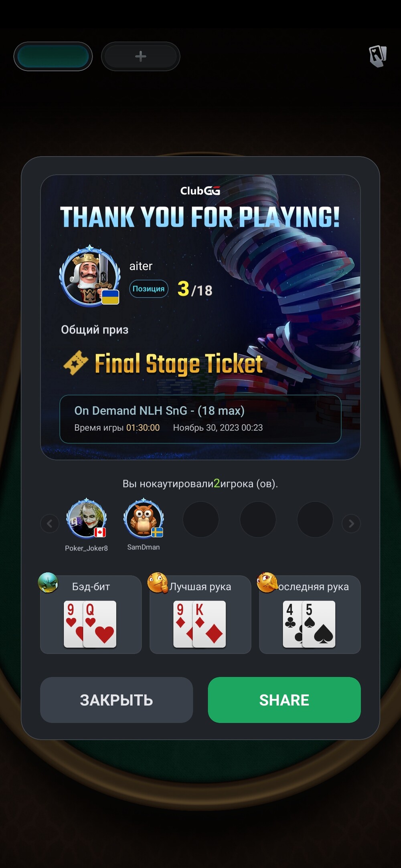Go to previous knocked-out players
The image size is (401, 868).
coord(50,524)
